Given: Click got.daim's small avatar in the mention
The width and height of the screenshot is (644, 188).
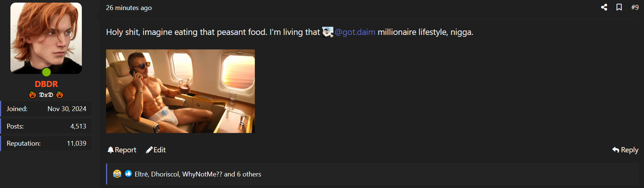Looking at the screenshot, I should [328, 32].
